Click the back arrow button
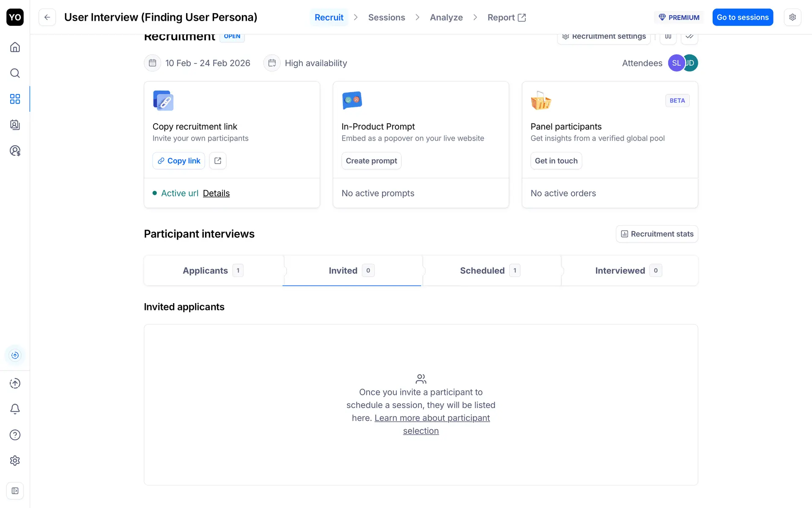Screen dimensions: 812x508 click(x=47, y=17)
